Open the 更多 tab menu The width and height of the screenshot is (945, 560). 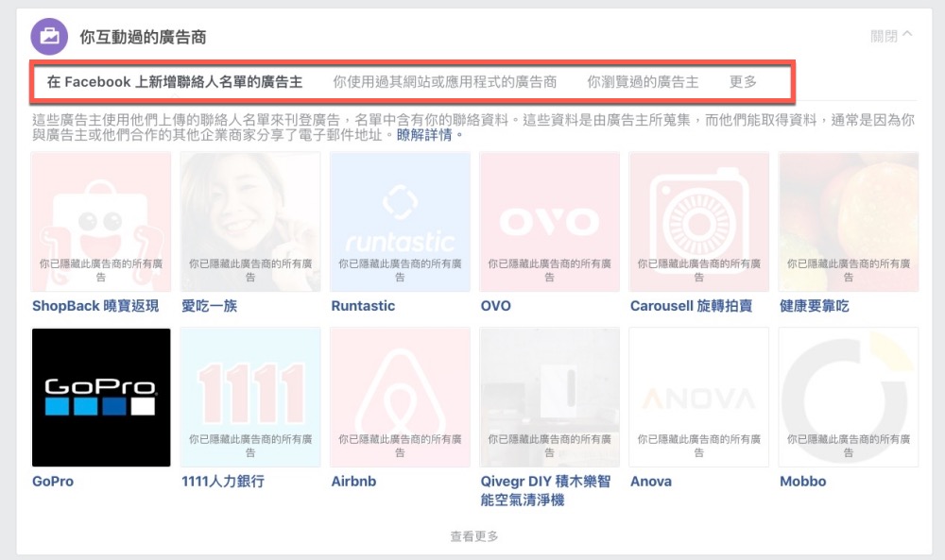(x=743, y=82)
